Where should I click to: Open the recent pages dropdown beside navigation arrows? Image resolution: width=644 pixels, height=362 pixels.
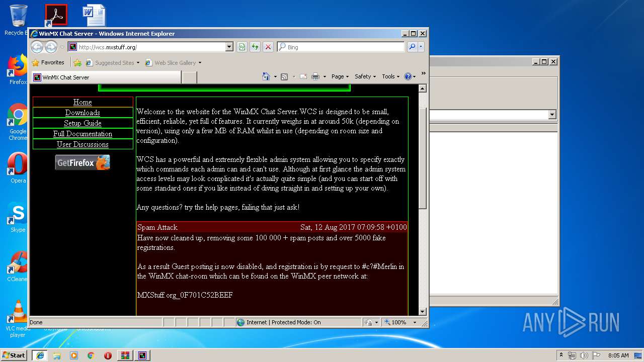62,47
